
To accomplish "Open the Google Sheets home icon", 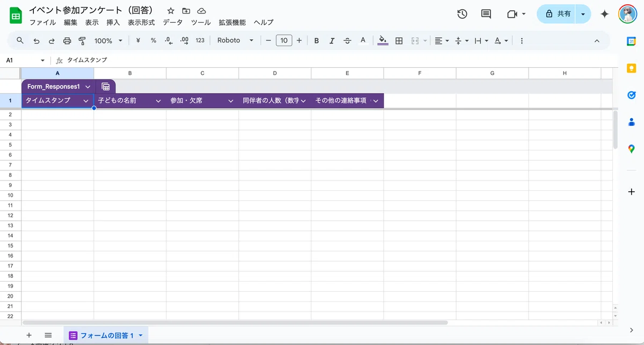I will 16,16.
